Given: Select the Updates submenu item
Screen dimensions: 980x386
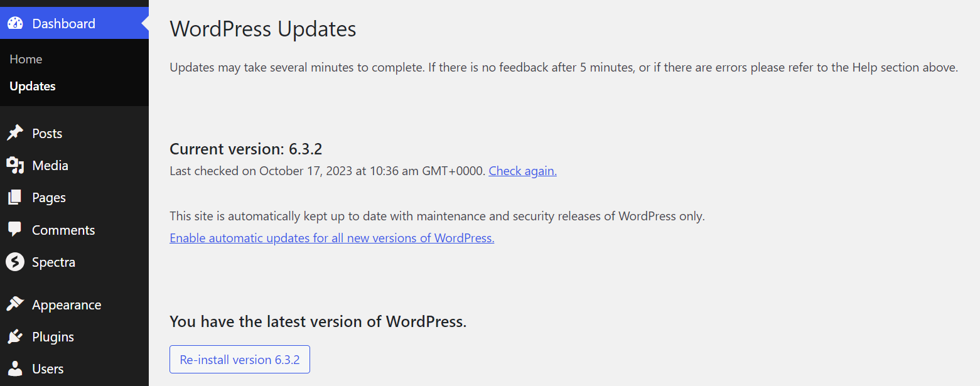Looking at the screenshot, I should tap(32, 86).
